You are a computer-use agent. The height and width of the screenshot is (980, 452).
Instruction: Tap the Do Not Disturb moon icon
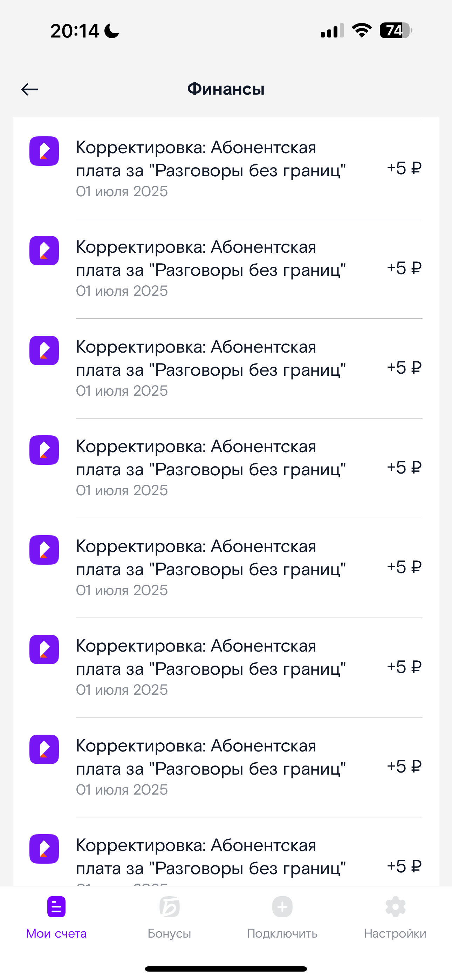tap(112, 31)
